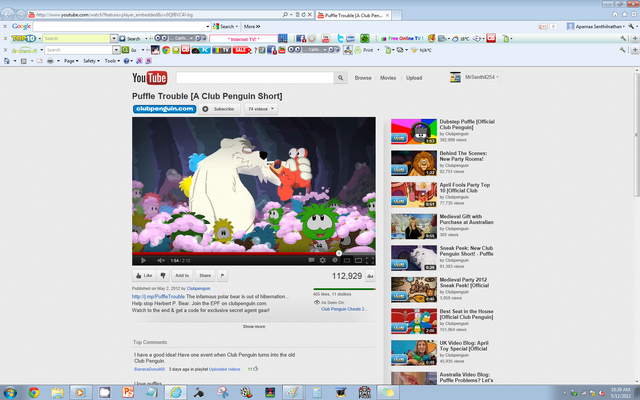Show video statistics chart icon

coord(370,276)
